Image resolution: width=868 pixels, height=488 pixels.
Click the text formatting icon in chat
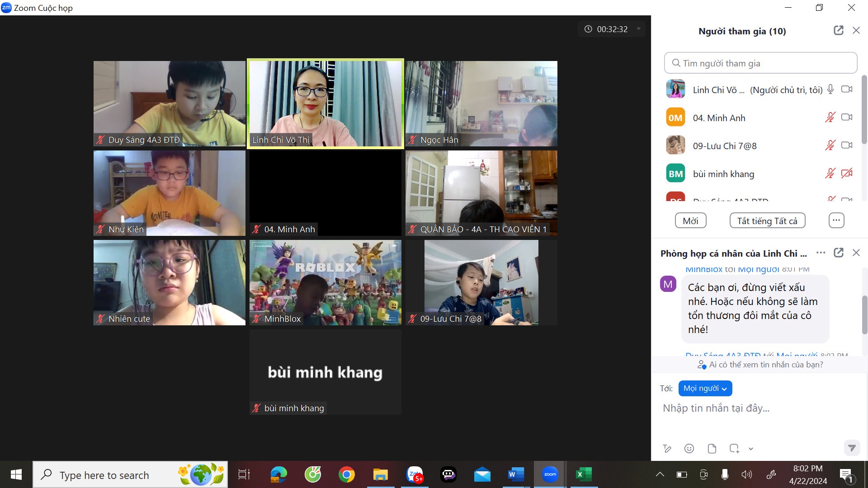pyautogui.click(x=667, y=448)
